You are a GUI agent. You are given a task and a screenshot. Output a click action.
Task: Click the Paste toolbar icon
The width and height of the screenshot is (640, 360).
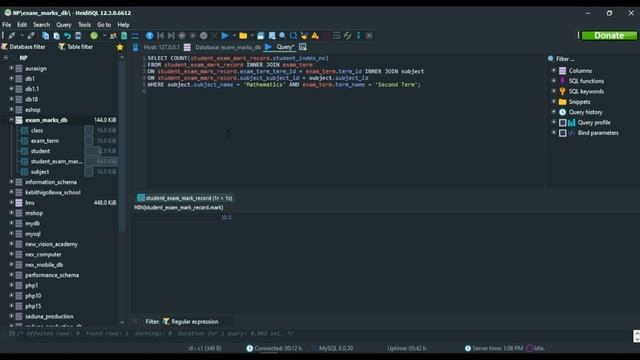pos(56,36)
